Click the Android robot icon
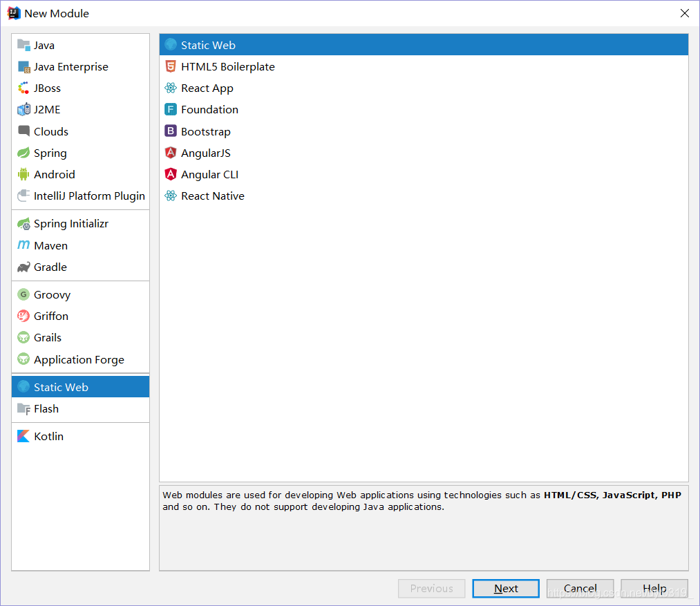Screen dimensions: 700x606 (23, 174)
